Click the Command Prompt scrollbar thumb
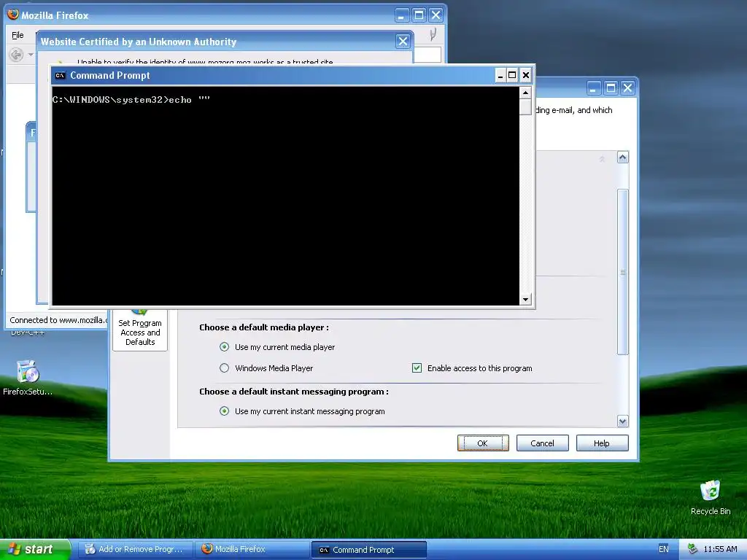The image size is (747, 560). click(525, 106)
